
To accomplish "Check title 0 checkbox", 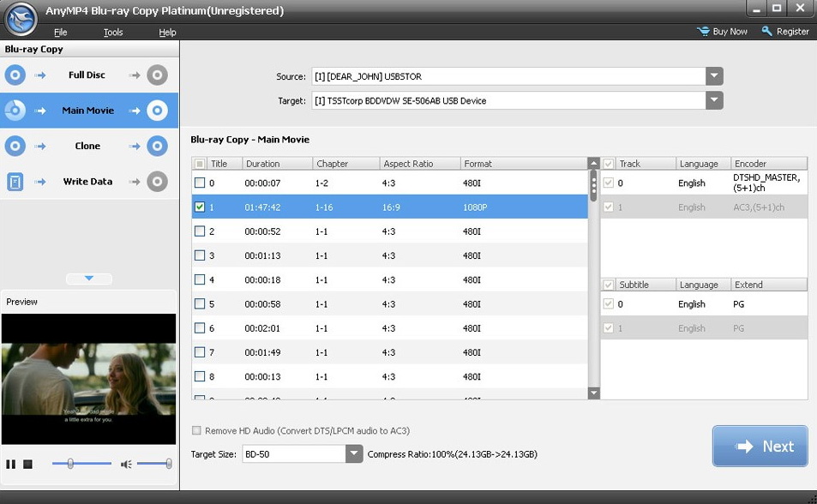I will coord(200,183).
